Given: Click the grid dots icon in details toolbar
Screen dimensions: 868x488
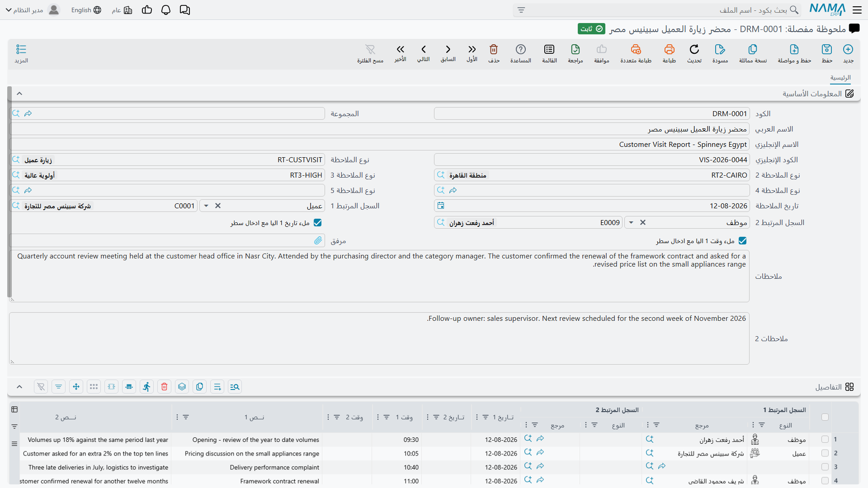Looking at the screenshot, I should click(x=94, y=387).
